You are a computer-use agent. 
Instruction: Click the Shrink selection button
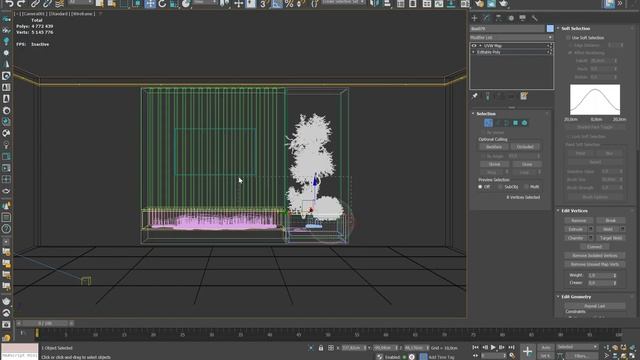click(494, 164)
